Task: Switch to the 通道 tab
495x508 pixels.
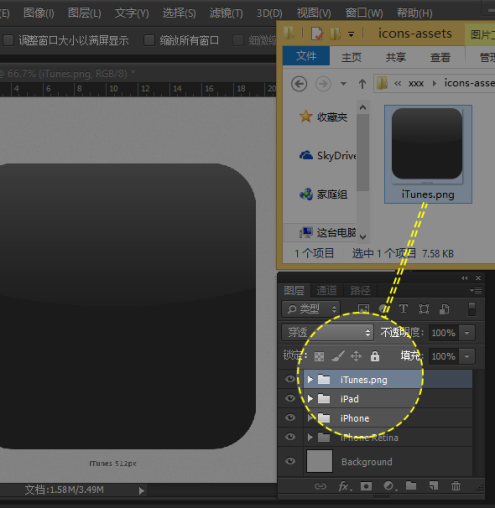Action: click(326, 290)
